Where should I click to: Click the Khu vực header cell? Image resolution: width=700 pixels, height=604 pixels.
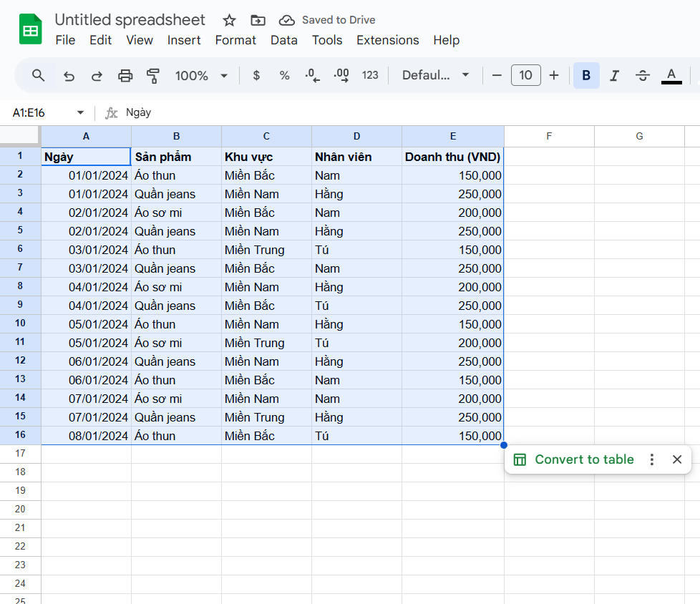[266, 157]
